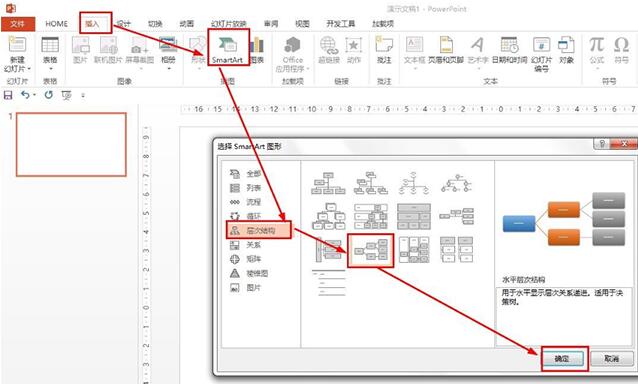The width and height of the screenshot is (638, 384).
Task: Insert a hyperlink using 超链接 icon
Action: (x=329, y=50)
